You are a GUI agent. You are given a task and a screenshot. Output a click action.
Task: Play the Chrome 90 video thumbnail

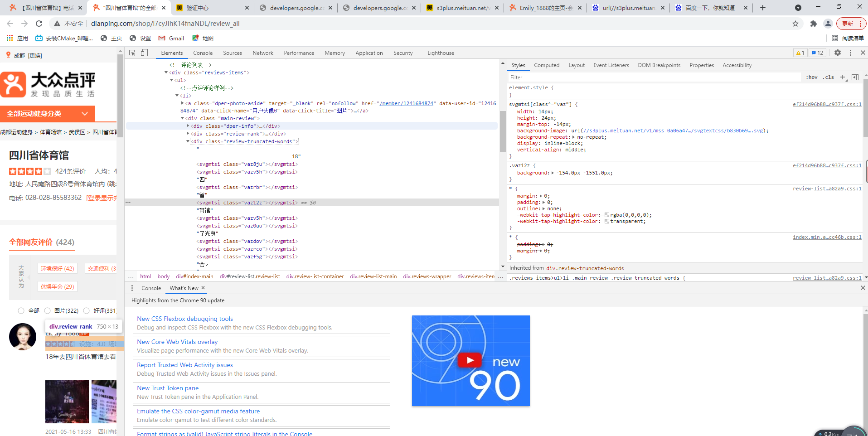470,360
